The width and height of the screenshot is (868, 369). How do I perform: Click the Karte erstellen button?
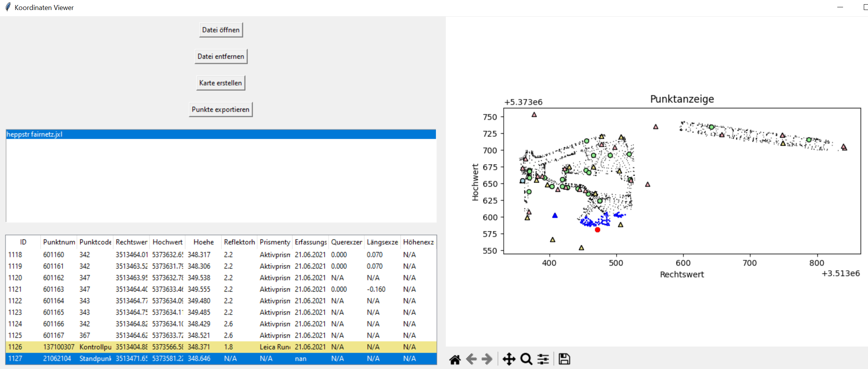221,83
